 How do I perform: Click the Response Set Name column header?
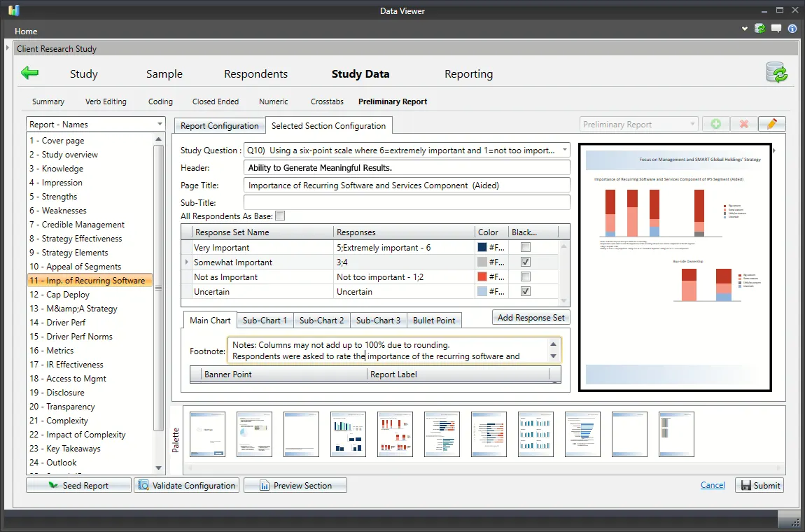click(x=262, y=232)
